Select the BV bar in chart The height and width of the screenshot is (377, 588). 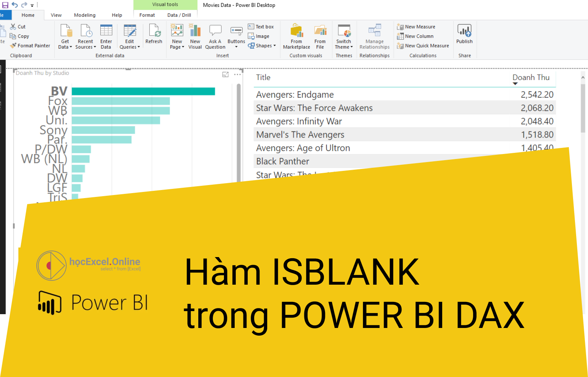tap(143, 91)
